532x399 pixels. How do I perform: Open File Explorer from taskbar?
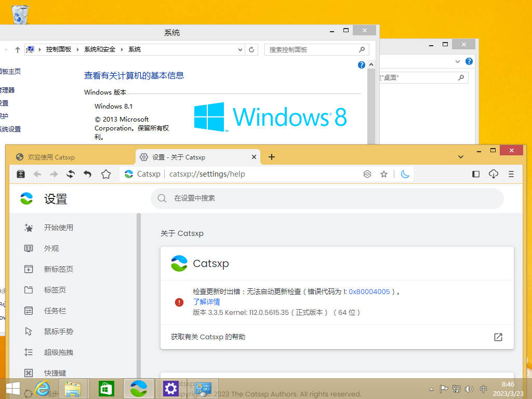point(73,389)
